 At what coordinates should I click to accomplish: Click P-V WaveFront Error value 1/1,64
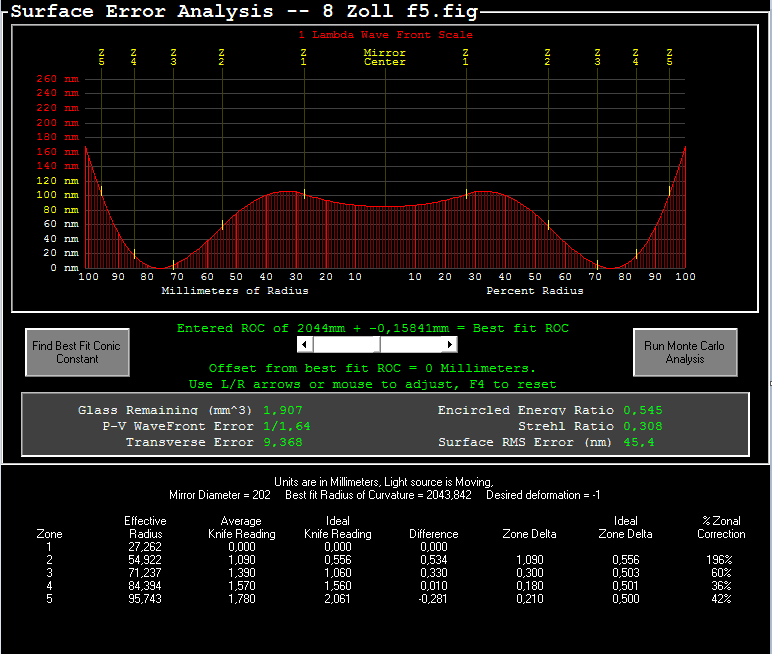click(x=287, y=426)
